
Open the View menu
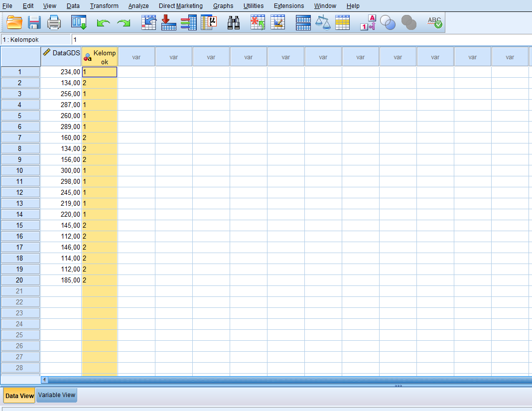49,6
